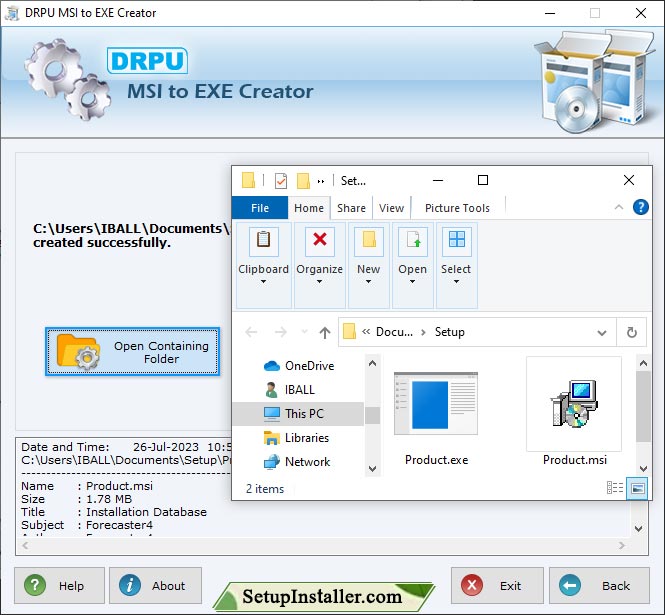This screenshot has width=665, height=615.
Task: Open the File tab in Explorer
Action: click(x=260, y=208)
